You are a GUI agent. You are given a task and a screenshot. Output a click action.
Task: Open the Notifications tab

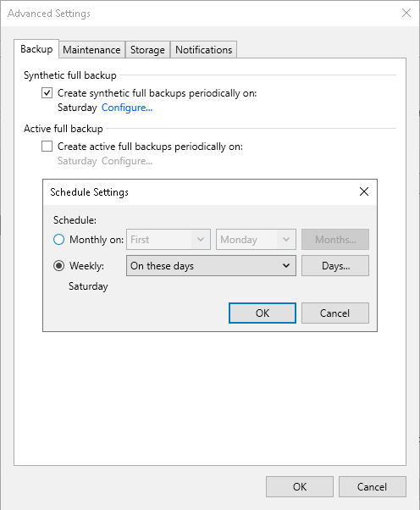click(x=204, y=50)
